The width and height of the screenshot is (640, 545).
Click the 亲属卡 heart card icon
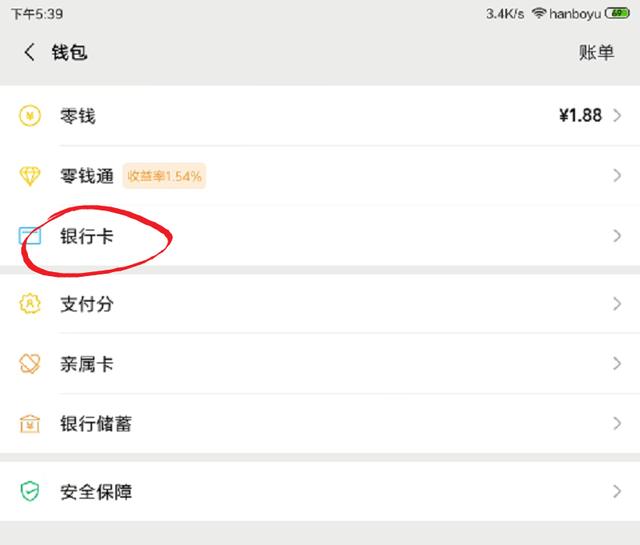coord(30,363)
